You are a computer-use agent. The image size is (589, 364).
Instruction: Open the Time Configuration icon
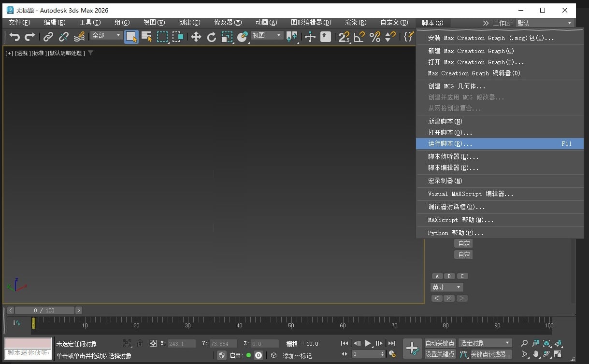coord(392,354)
